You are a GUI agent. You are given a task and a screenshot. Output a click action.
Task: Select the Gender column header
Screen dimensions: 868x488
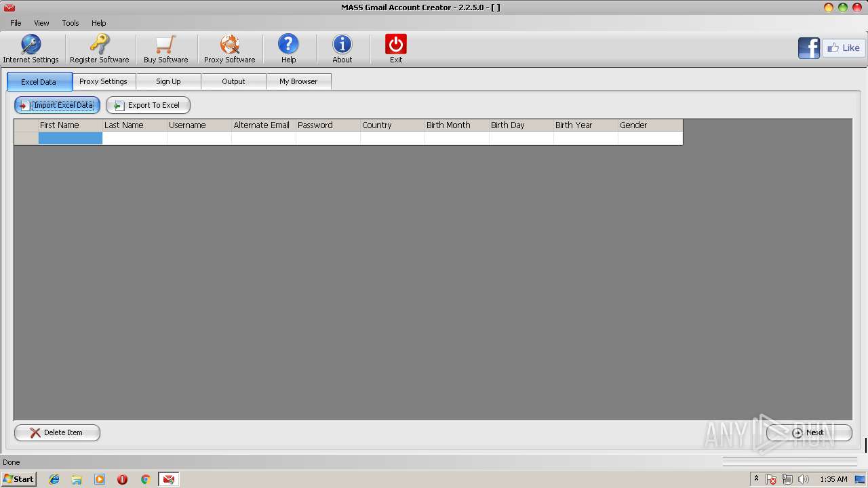coord(650,125)
